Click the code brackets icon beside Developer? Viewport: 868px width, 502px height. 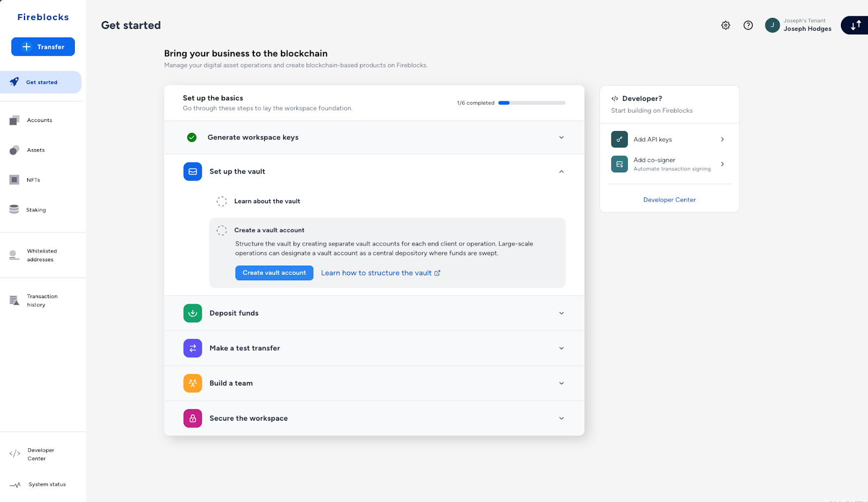pos(615,99)
